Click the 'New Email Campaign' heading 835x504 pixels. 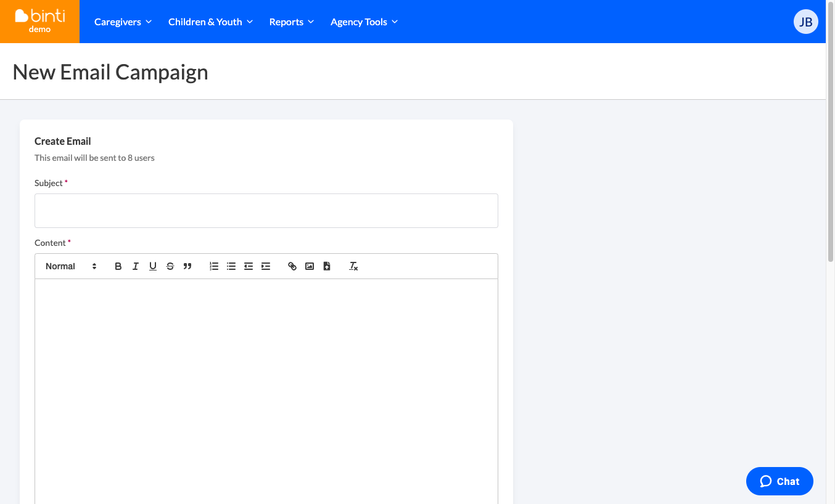(x=110, y=72)
